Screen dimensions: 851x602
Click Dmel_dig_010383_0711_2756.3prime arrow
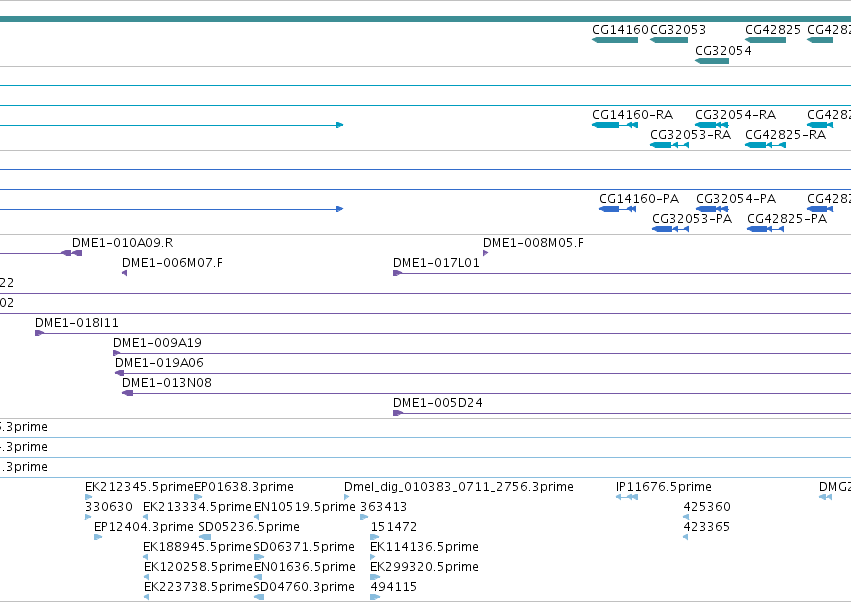click(x=347, y=497)
